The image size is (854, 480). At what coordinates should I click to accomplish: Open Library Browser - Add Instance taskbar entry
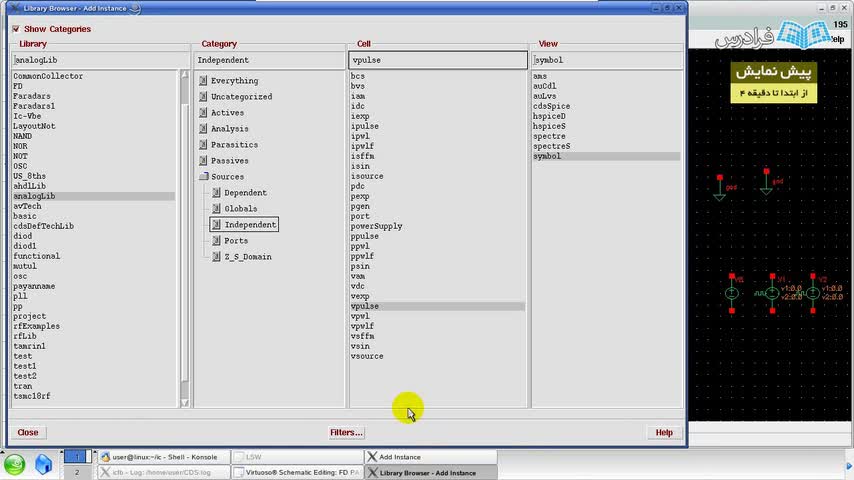pos(431,472)
